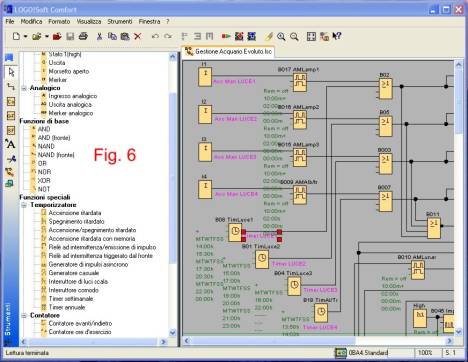The image size is (468, 362).
Task: Pick the OR basic function
Action: 42,163
